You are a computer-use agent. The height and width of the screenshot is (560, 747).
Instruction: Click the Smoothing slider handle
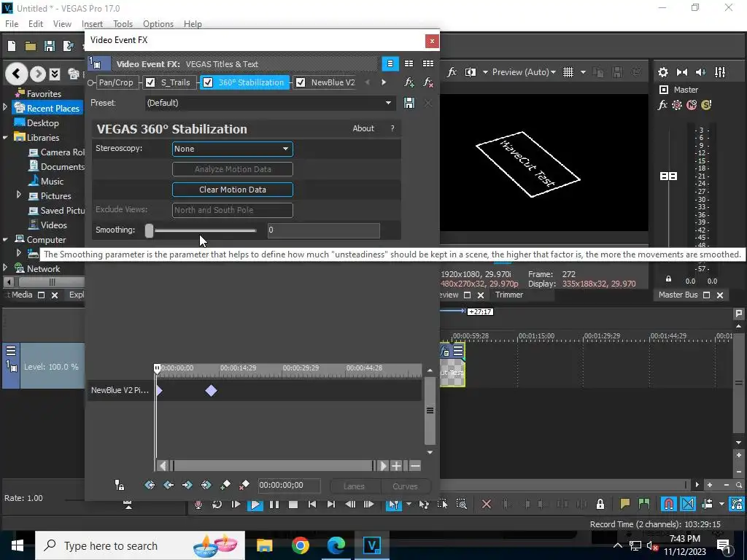[x=149, y=230]
